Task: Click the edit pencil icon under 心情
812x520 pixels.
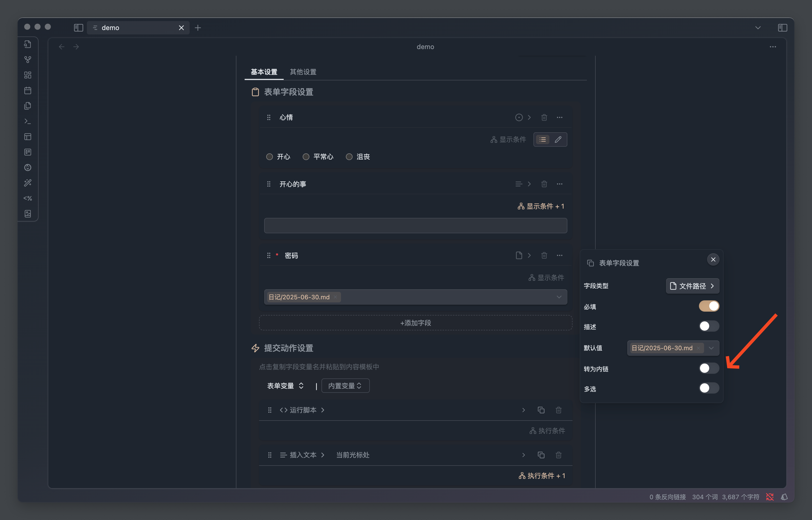Action: (558, 140)
